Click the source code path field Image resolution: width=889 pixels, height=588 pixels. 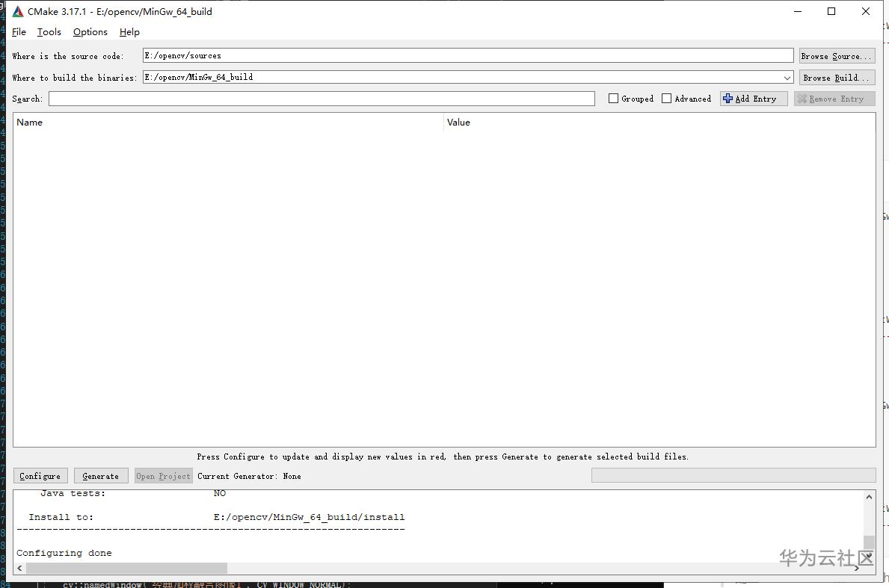468,55
